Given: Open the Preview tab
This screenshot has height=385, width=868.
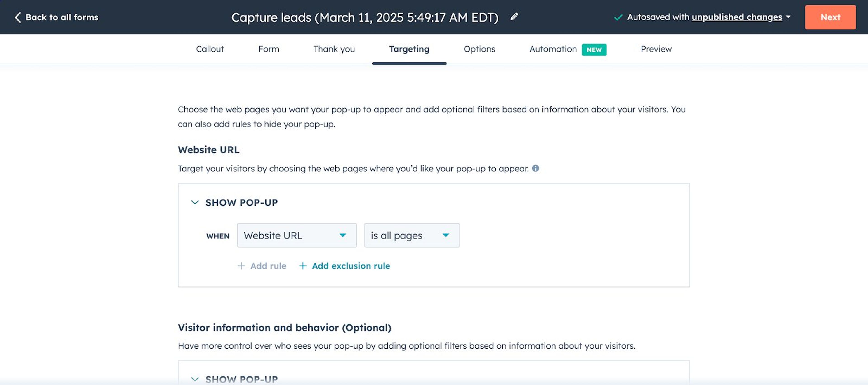Looking at the screenshot, I should coord(656,49).
